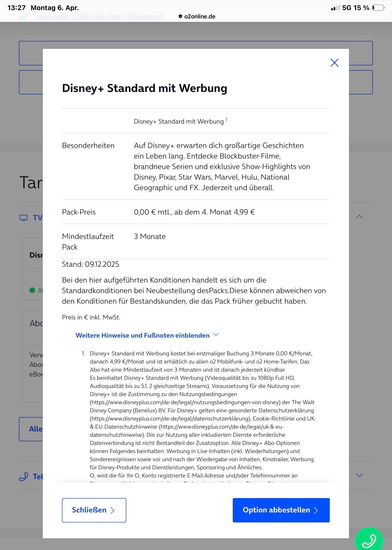The image size is (392, 550).
Task: Click the chevron arrow inside Schließen button
Action: pos(112,510)
